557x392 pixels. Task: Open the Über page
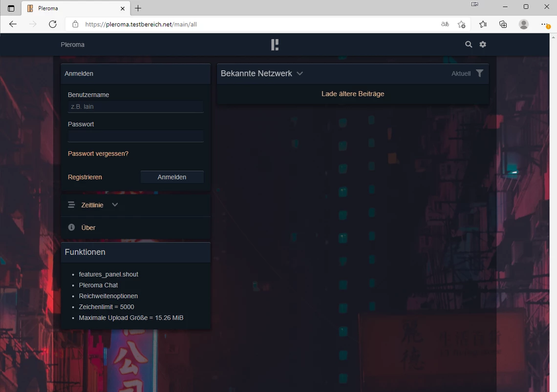[88, 227]
